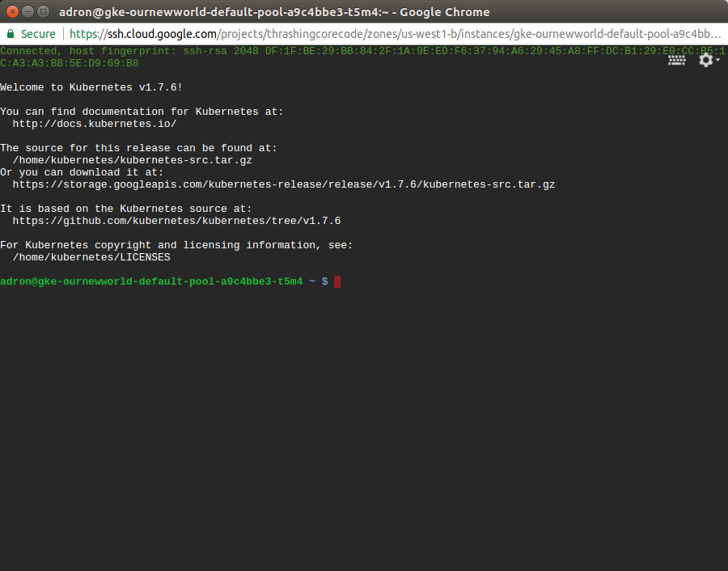This screenshot has height=571, width=728.
Task: Click the /home/kubernetes/LICENSES path
Action: 91,257
